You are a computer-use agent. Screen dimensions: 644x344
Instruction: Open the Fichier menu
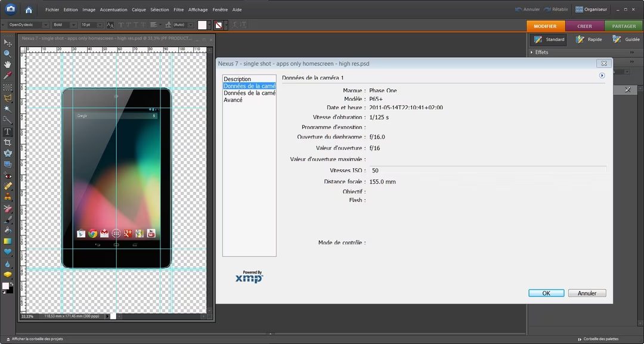(52, 10)
